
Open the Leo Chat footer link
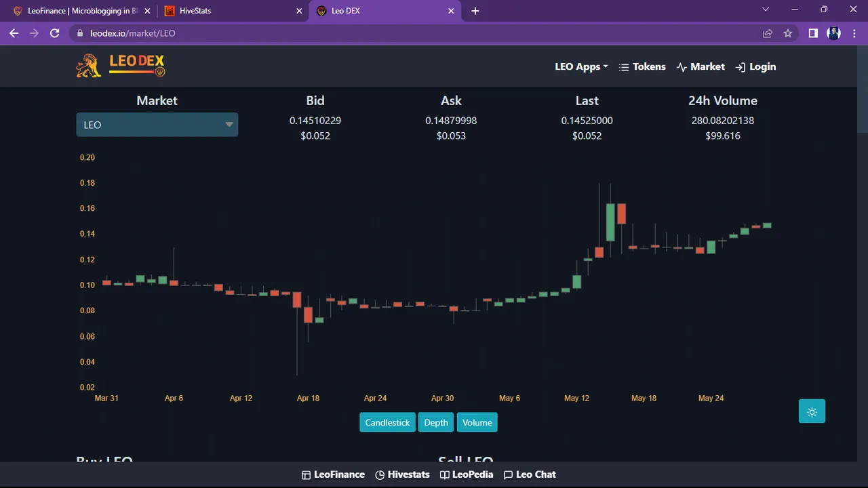tap(530, 474)
